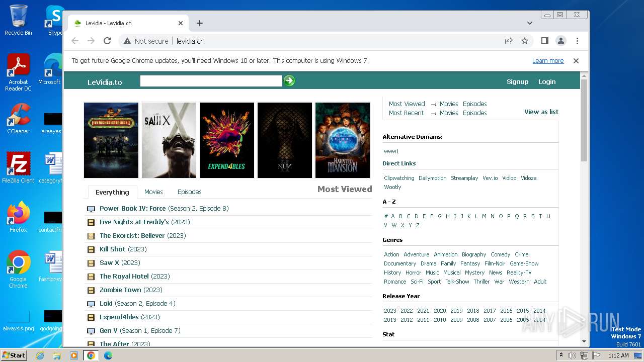This screenshot has width=644, height=362.
Task: Open Microsoft Edge in taskbar
Action: tap(108, 355)
